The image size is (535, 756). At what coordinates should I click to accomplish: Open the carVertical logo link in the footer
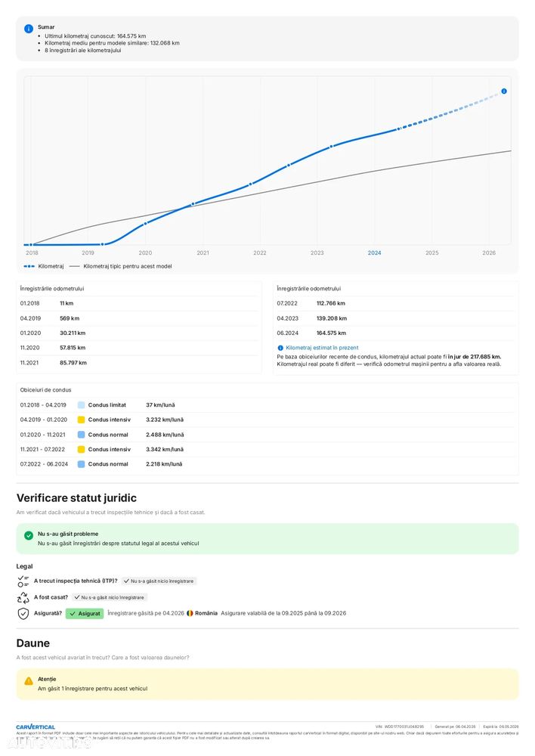(x=36, y=727)
